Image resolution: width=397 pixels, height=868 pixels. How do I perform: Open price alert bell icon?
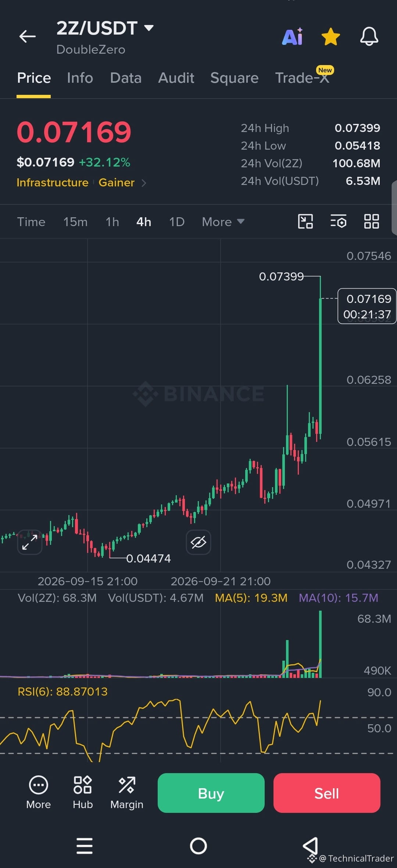click(369, 36)
